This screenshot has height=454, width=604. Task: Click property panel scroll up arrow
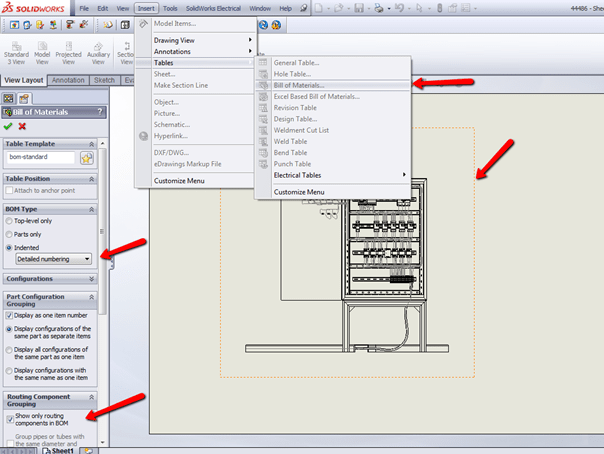click(x=102, y=144)
